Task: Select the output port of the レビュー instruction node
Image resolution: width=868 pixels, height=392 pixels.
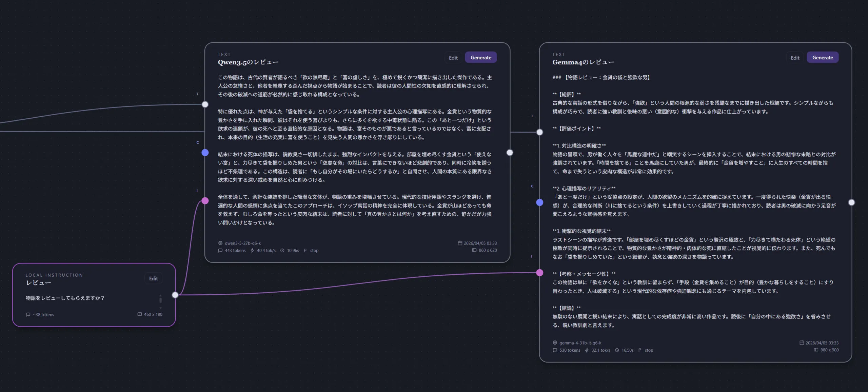Action: click(175, 295)
